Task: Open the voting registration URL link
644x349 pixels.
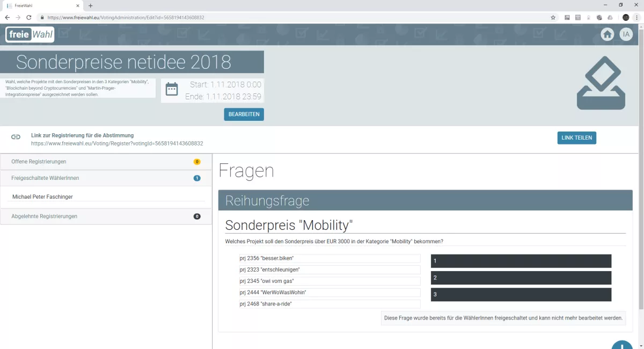Action: pos(117,143)
